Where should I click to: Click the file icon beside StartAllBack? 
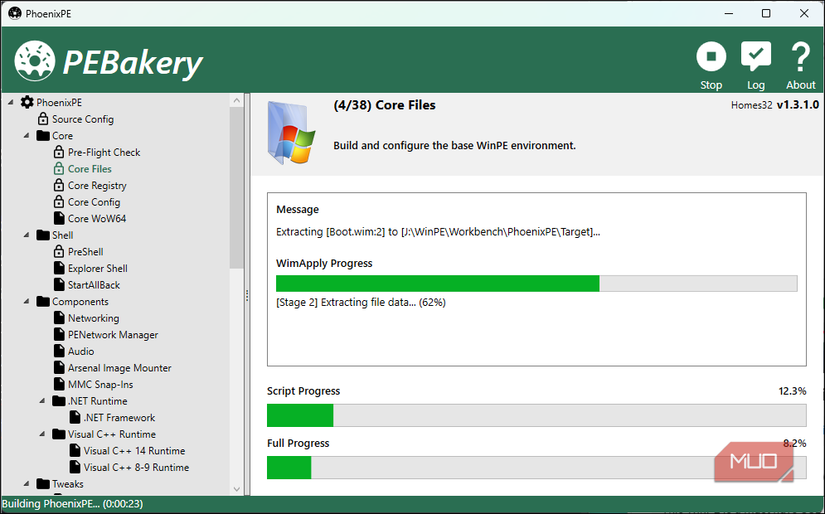click(x=59, y=285)
